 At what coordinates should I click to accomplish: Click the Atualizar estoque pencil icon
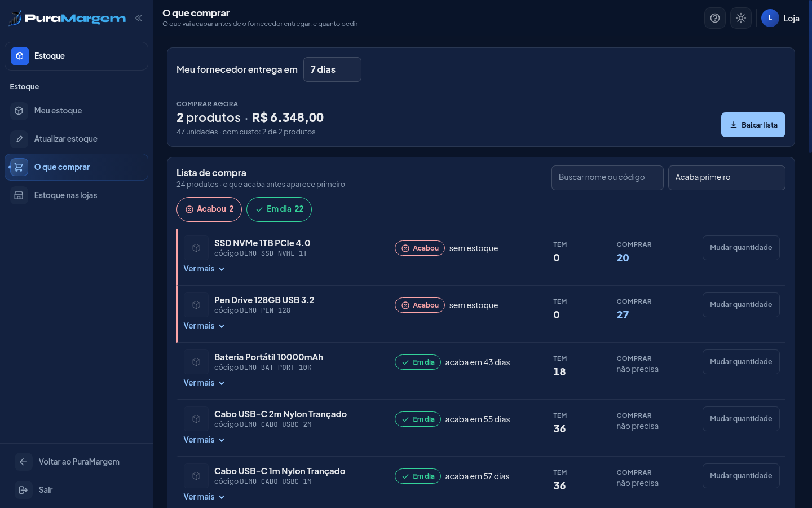pos(19,139)
